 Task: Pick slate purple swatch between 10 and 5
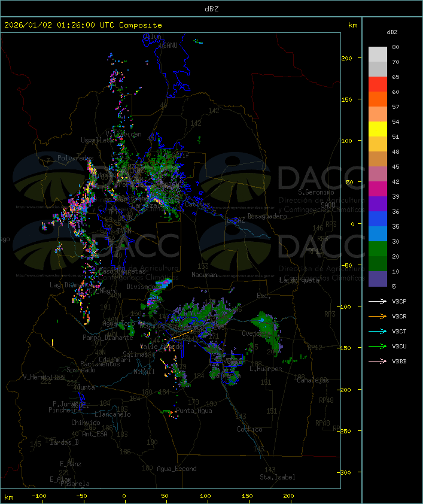click(x=378, y=279)
